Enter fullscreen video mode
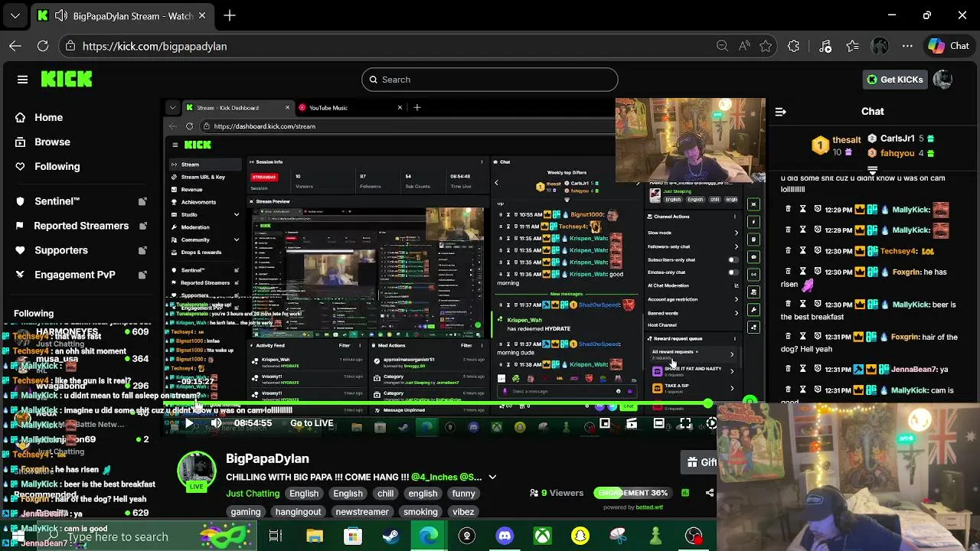Image resolution: width=980 pixels, height=551 pixels. pos(685,423)
